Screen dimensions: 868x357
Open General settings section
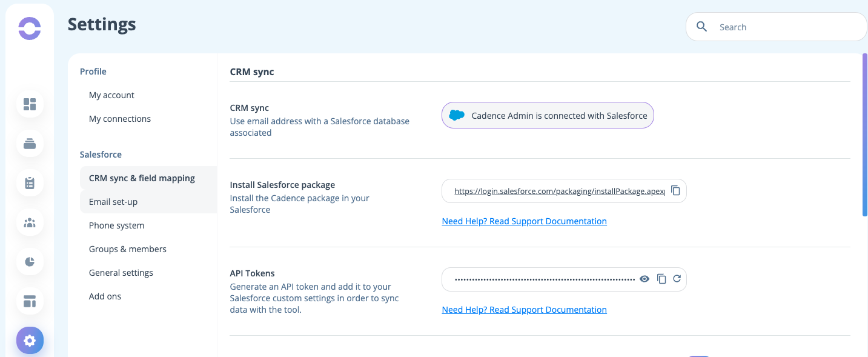click(121, 273)
